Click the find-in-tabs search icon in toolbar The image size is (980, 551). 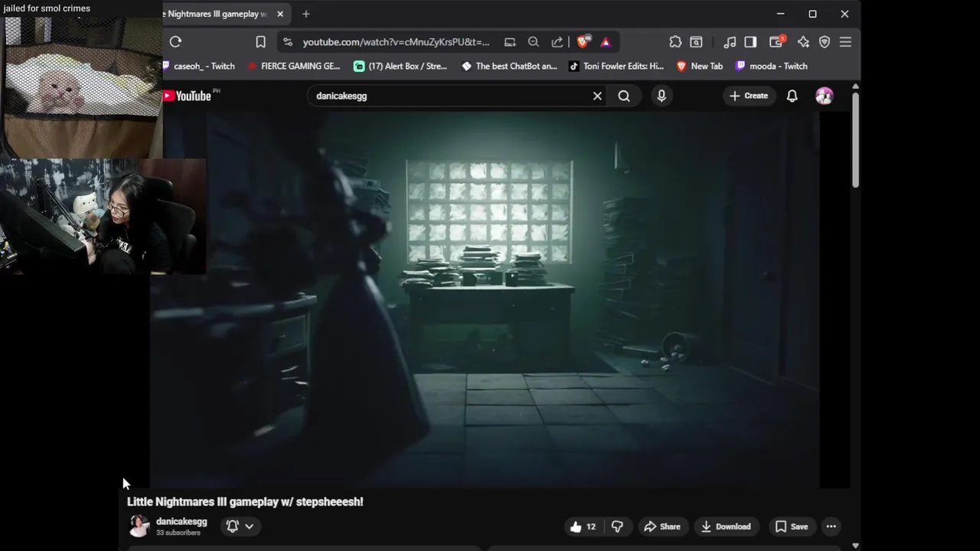pyautogui.click(x=696, y=42)
